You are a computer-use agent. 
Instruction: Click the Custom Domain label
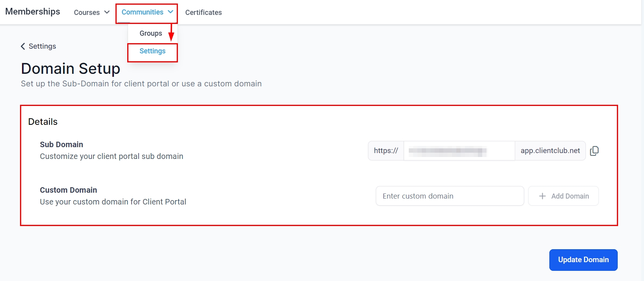click(x=68, y=190)
